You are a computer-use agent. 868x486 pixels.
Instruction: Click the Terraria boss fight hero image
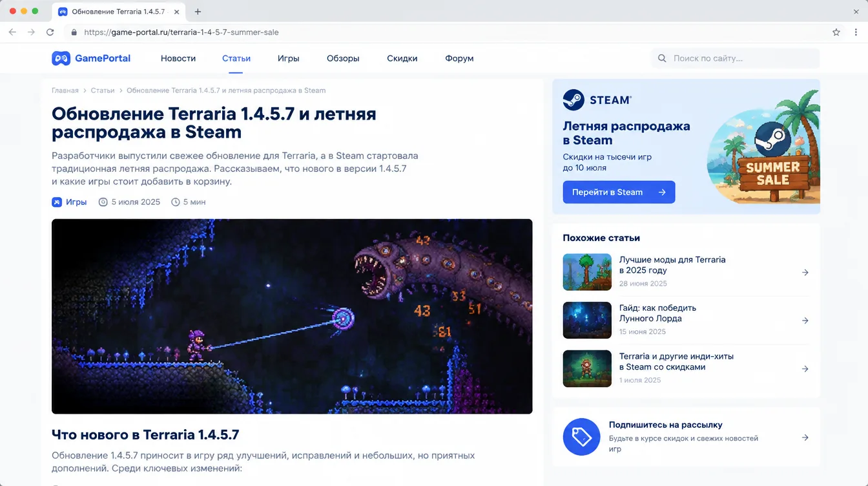pyautogui.click(x=292, y=317)
